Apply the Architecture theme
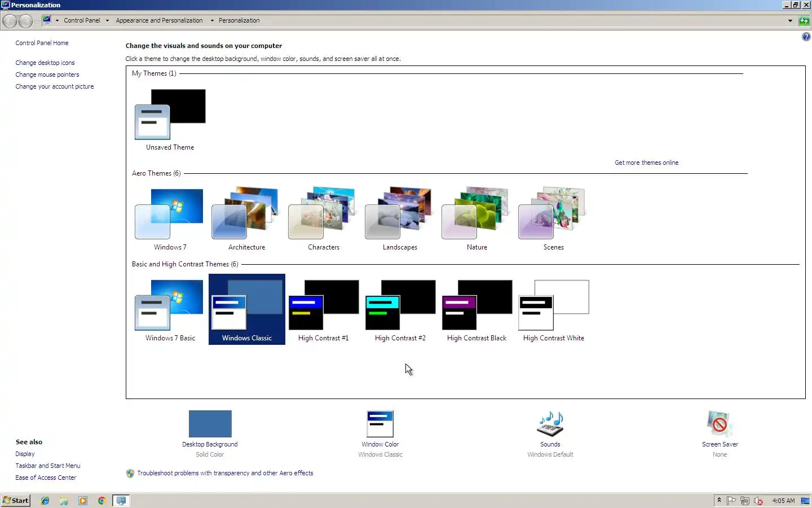 (246, 218)
